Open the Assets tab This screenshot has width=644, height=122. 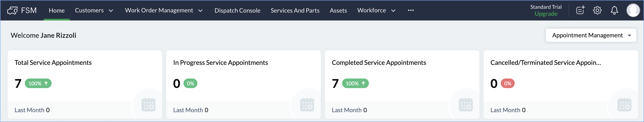(338, 10)
